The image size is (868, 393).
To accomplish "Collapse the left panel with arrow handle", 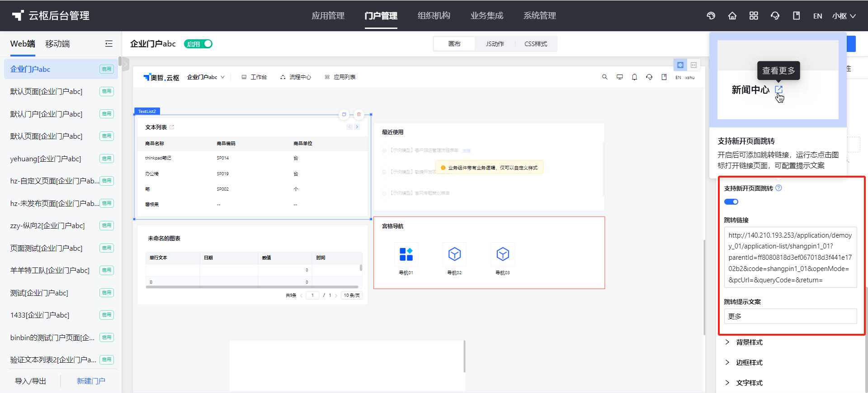I will pos(126,64).
